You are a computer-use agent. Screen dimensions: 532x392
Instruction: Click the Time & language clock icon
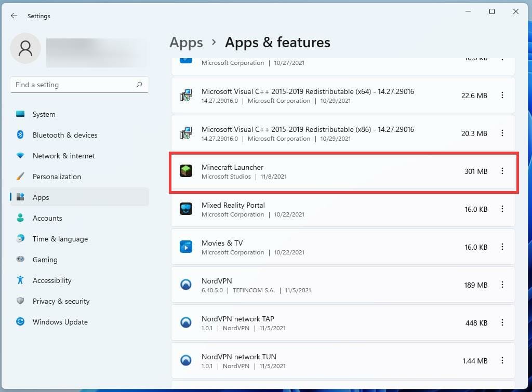tap(20, 238)
